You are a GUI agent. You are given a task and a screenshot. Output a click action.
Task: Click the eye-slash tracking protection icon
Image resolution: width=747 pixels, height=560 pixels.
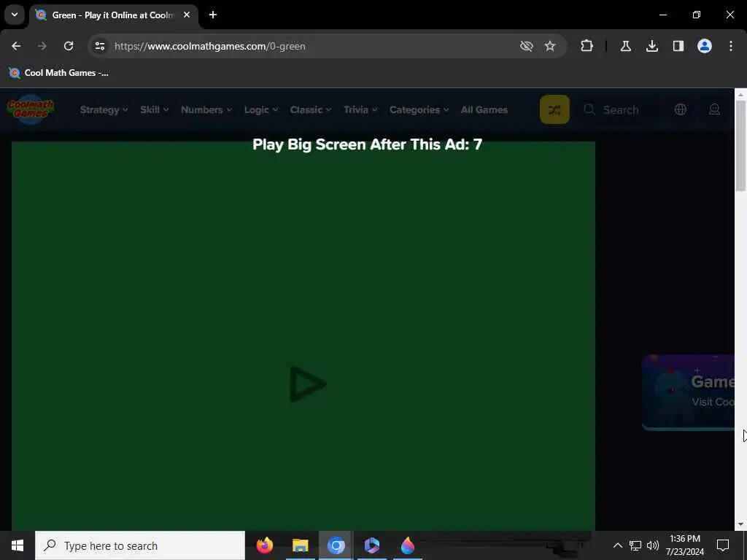[x=527, y=46]
